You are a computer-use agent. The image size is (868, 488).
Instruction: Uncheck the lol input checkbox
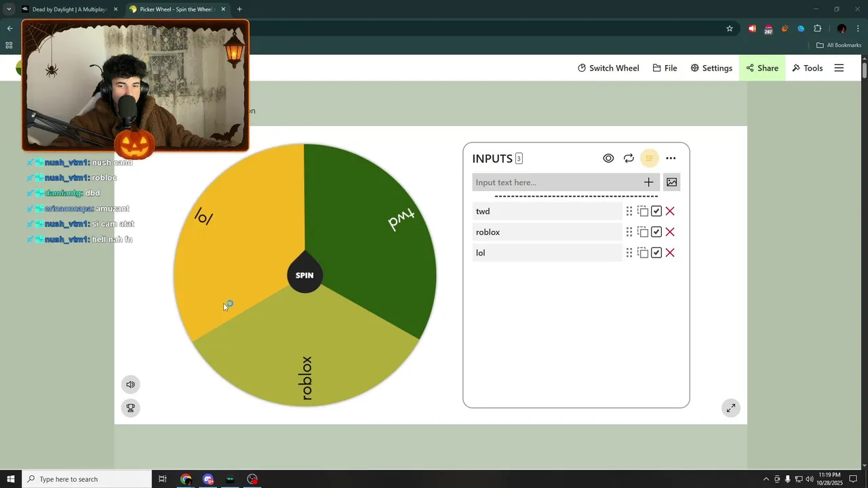(656, 253)
